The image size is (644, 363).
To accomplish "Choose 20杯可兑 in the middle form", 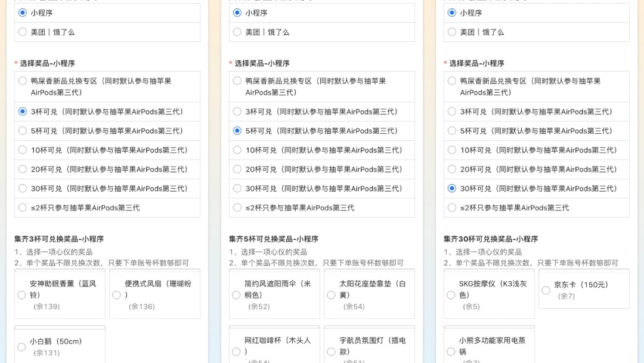I will click(237, 169).
